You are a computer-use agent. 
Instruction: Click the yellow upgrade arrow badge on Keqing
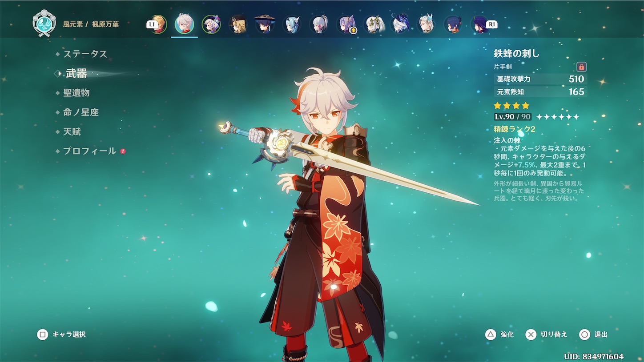coord(354,32)
